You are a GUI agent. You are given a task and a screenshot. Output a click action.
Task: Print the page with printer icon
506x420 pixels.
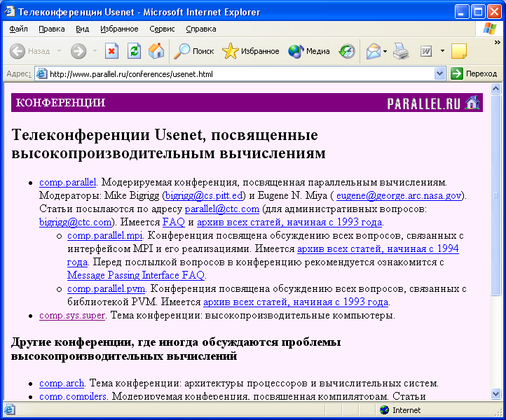coord(401,51)
